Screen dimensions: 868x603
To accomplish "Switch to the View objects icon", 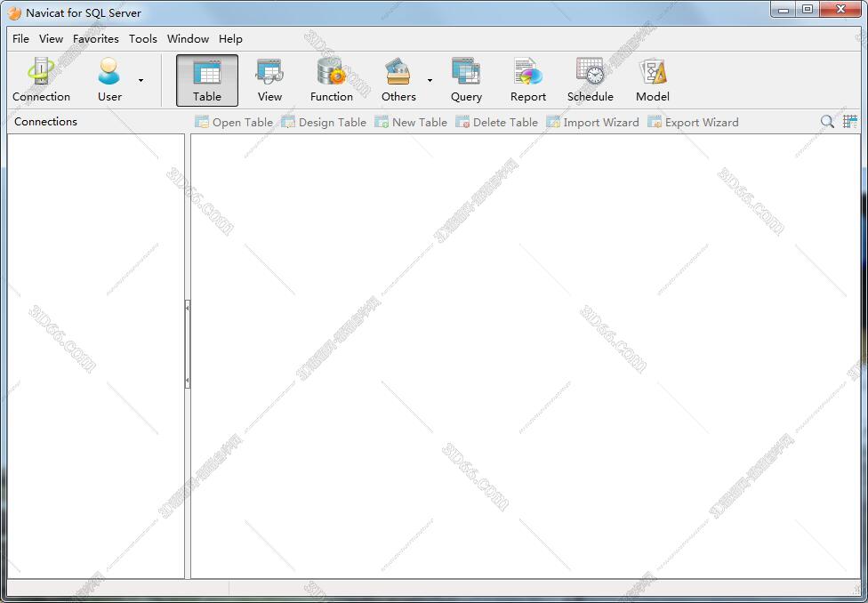I will pos(269,80).
